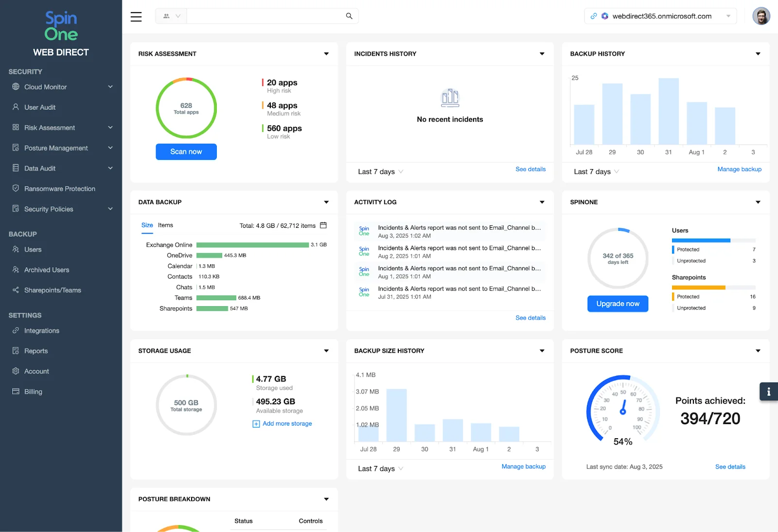
Task: Open the hamburger navigation menu
Action: [136, 16]
